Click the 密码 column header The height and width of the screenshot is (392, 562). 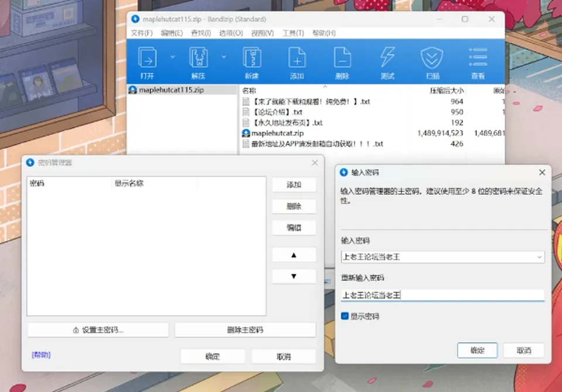(x=70, y=184)
